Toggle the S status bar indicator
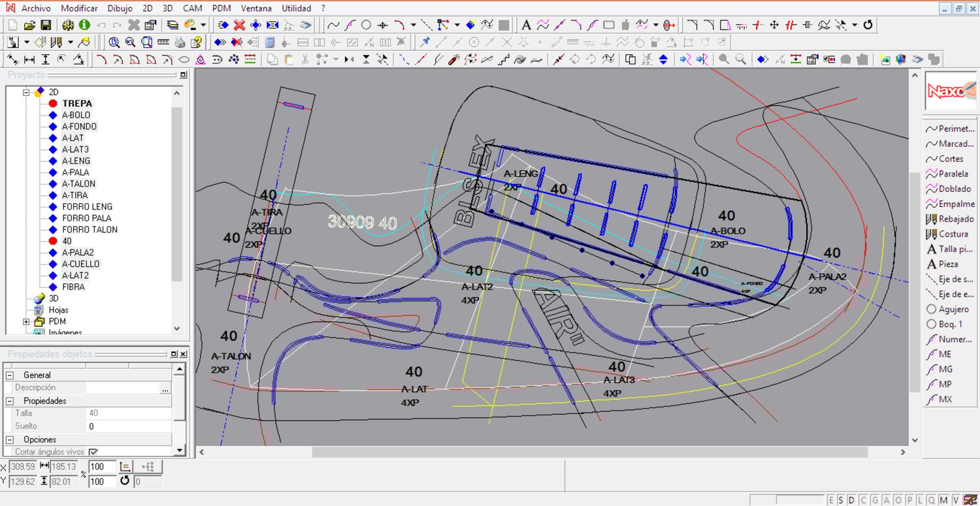Screen dimensions: 980x506 click(x=841, y=500)
